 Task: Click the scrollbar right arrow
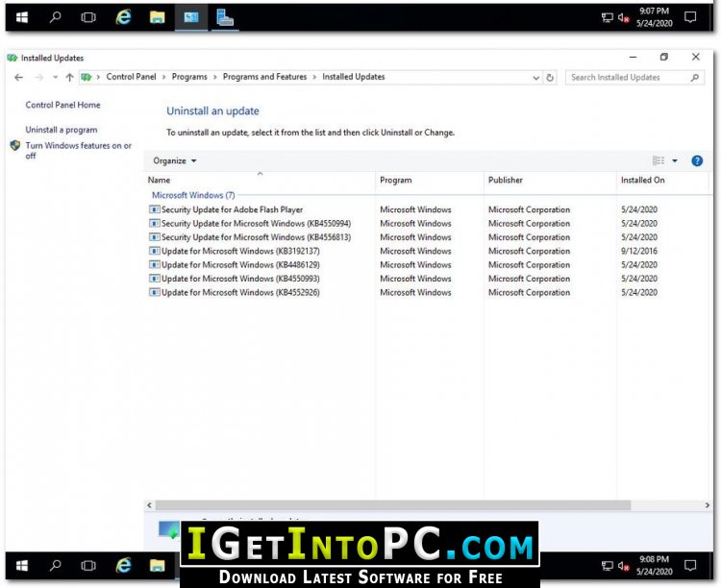click(708, 505)
